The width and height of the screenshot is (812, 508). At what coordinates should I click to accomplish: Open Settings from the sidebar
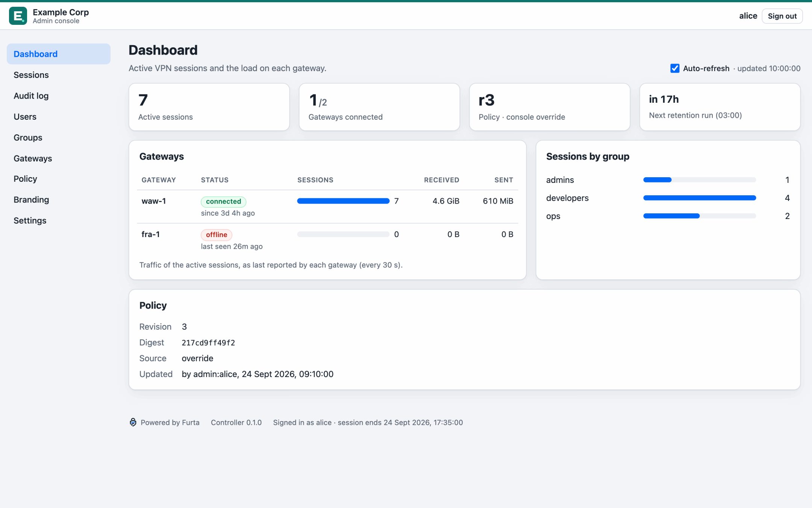[59, 221]
